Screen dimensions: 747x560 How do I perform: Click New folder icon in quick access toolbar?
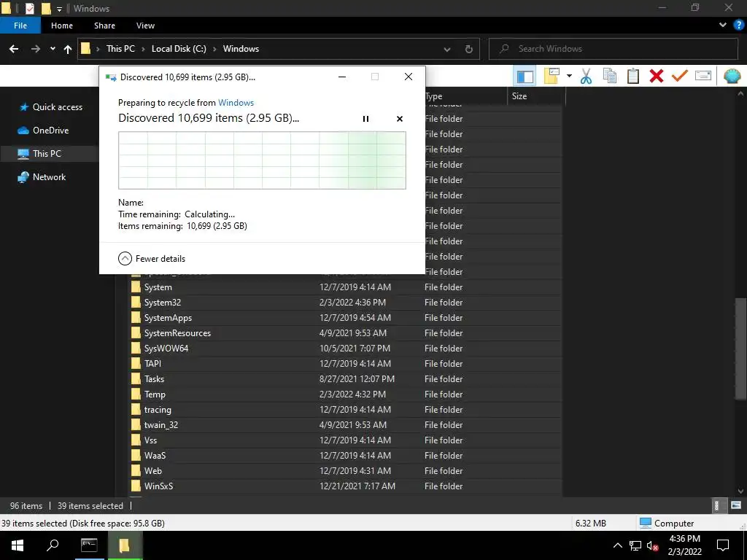[46, 8]
